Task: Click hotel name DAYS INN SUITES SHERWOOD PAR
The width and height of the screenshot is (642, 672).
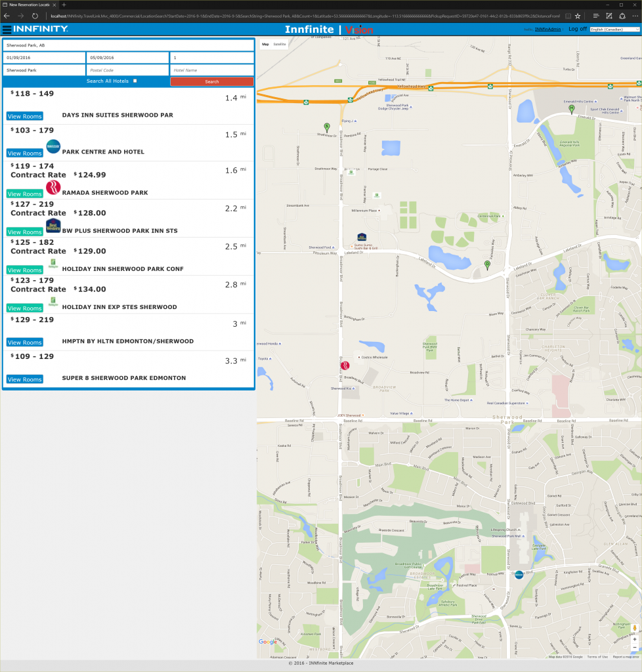Action: pyautogui.click(x=118, y=115)
